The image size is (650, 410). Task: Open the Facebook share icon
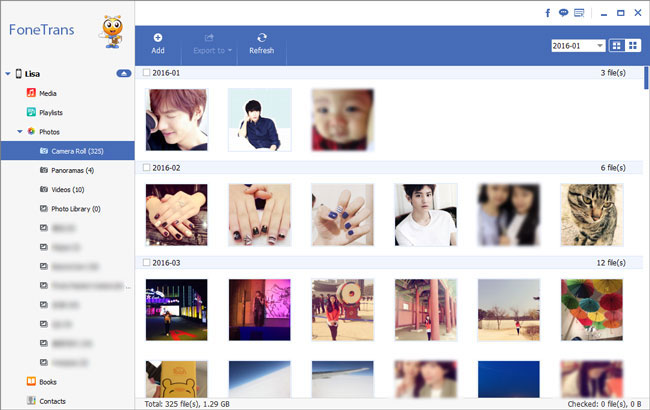(548, 13)
